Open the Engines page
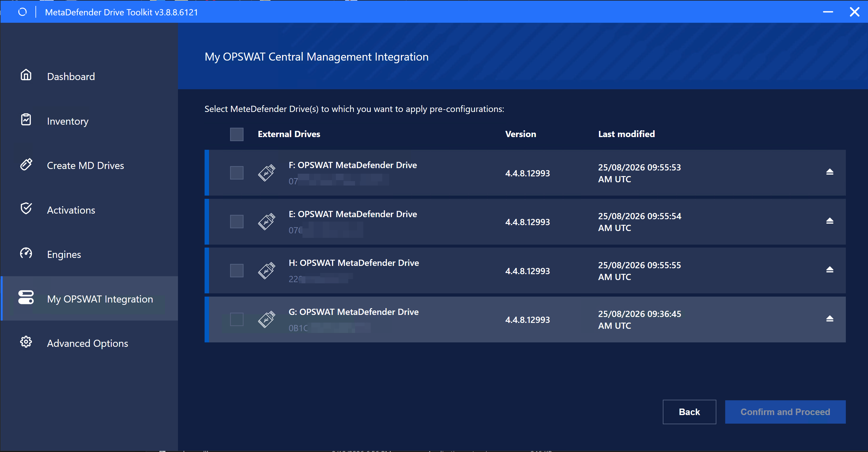 click(x=89, y=254)
